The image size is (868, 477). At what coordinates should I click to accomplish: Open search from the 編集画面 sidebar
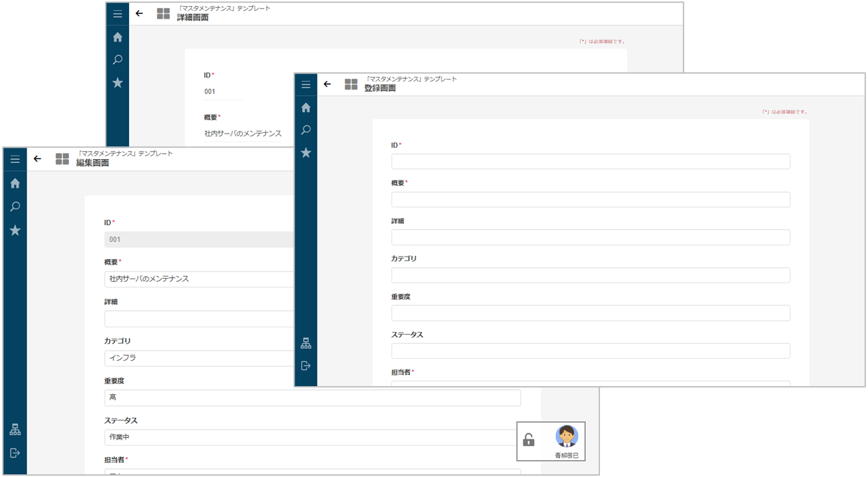[x=15, y=206]
